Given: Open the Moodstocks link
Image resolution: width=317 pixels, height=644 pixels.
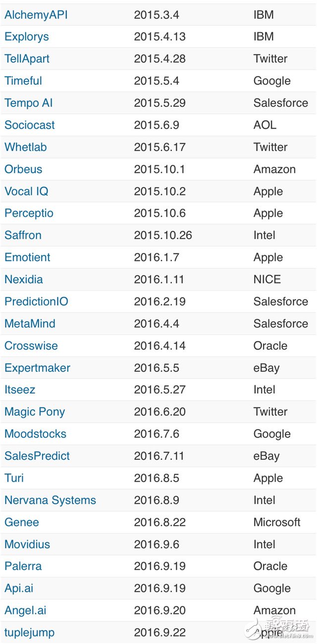Looking at the screenshot, I should pos(35,434).
